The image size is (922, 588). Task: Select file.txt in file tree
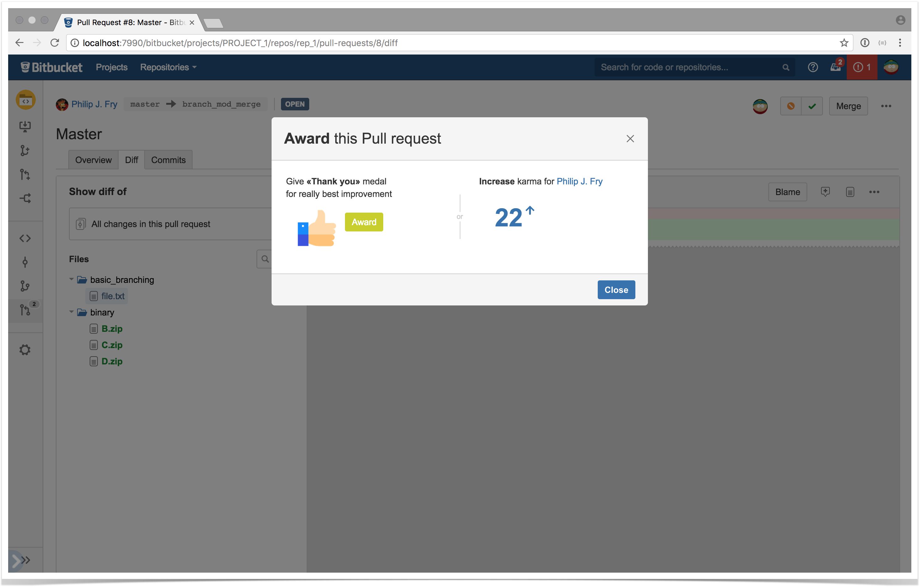pyautogui.click(x=113, y=296)
